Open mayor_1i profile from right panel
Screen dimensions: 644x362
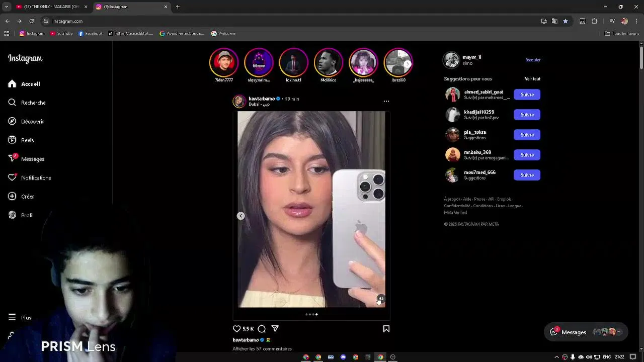pos(472,57)
